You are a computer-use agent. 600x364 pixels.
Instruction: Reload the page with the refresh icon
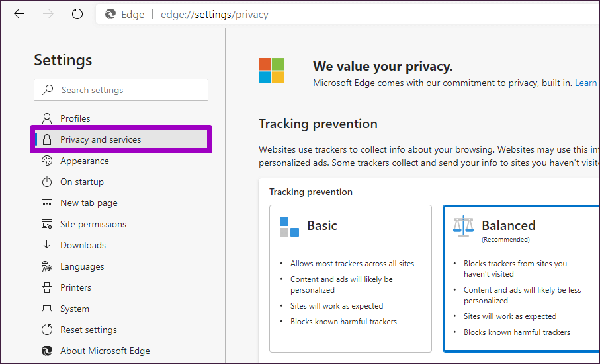click(x=77, y=14)
